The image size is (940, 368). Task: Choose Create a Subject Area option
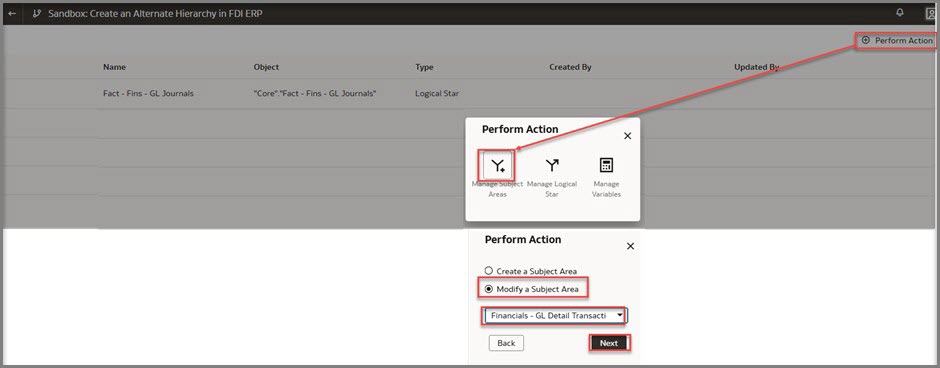[x=531, y=271]
